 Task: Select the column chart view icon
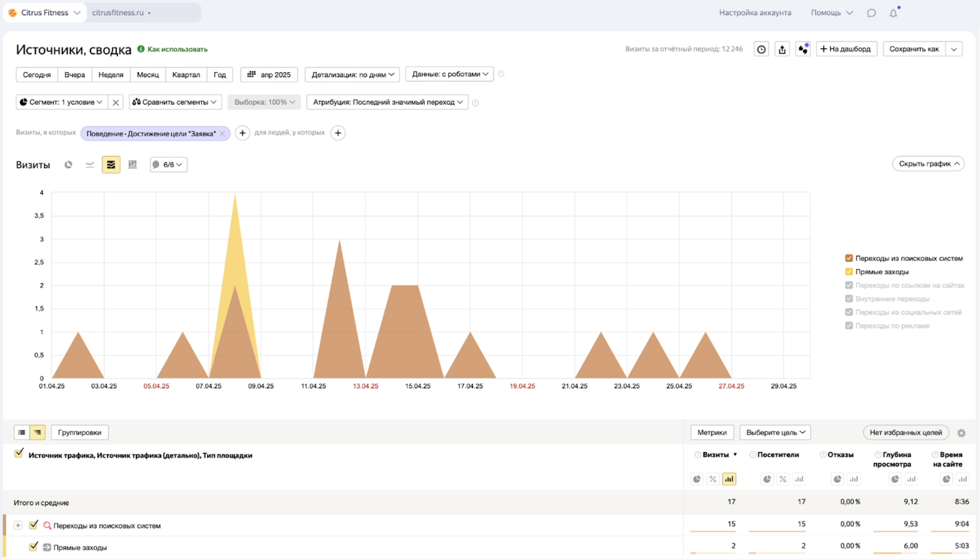pos(133,165)
